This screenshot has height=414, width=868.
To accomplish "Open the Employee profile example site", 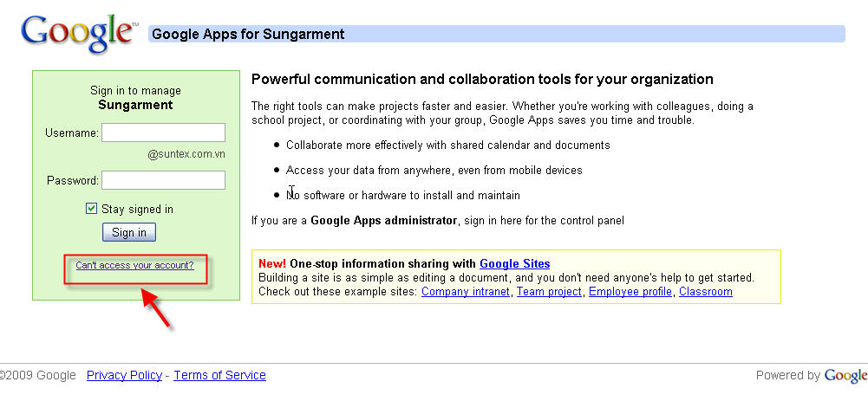I will click(630, 291).
